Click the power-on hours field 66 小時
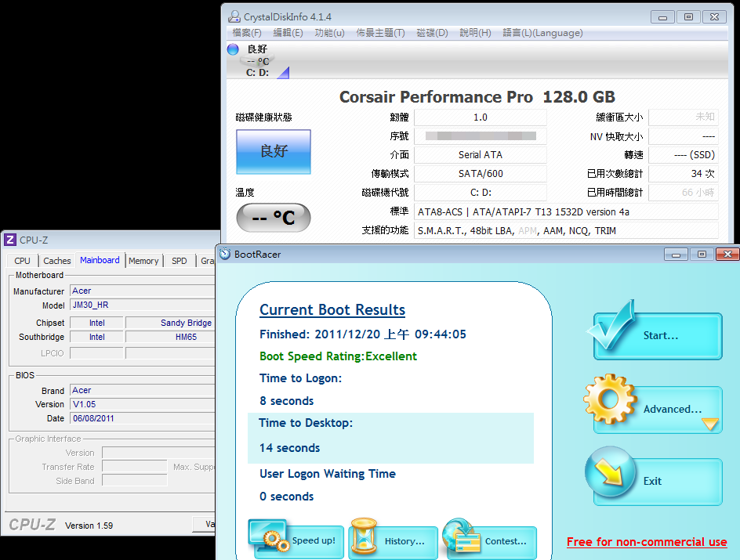Viewport: 740px width, 560px height. click(684, 193)
